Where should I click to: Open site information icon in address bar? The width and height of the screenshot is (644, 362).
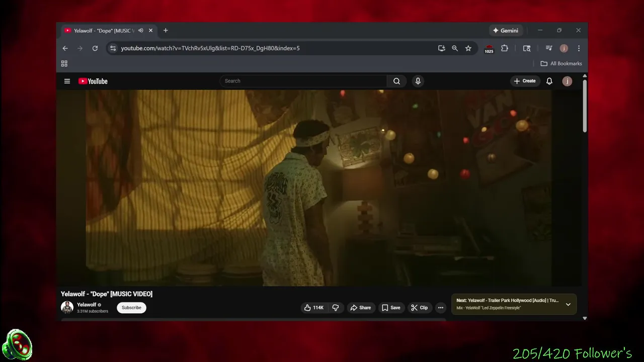pyautogui.click(x=113, y=48)
